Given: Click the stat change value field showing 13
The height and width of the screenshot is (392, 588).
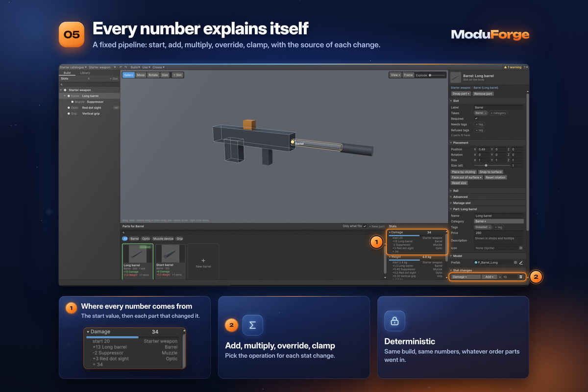Looking at the screenshot, I should pos(509,277).
